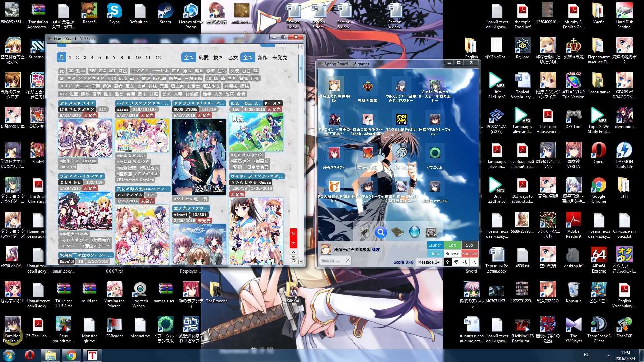This screenshot has height=362, width=644.
Task: Click the blue globe network icon
Action: 415,232
